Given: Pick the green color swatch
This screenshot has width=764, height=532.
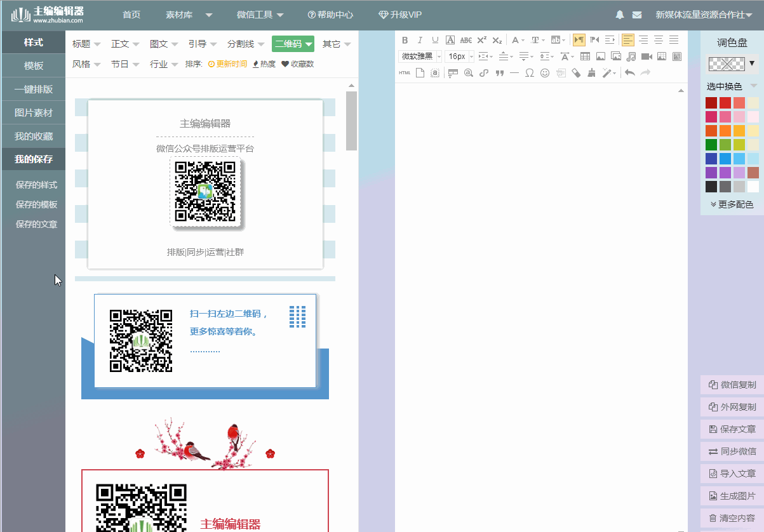Looking at the screenshot, I should point(711,144).
